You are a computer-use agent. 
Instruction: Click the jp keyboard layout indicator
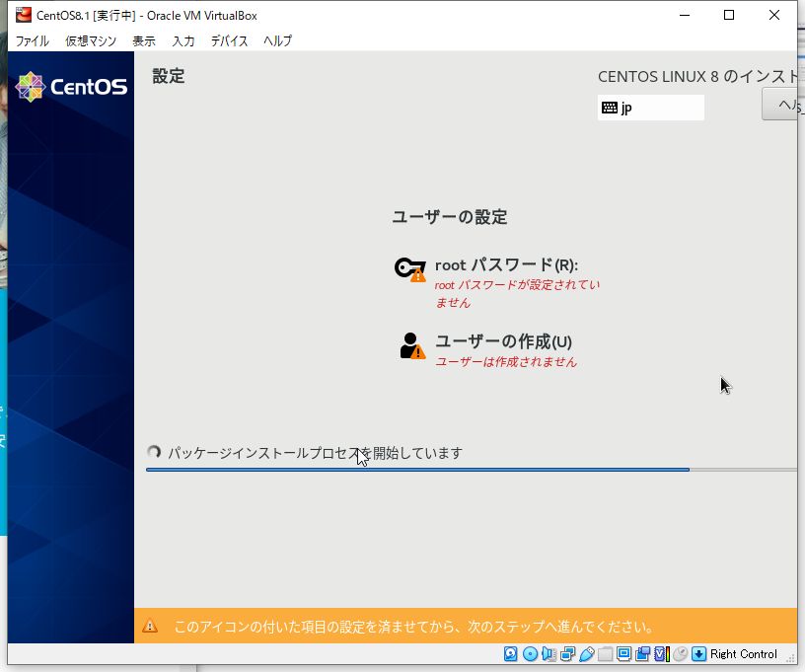650,108
